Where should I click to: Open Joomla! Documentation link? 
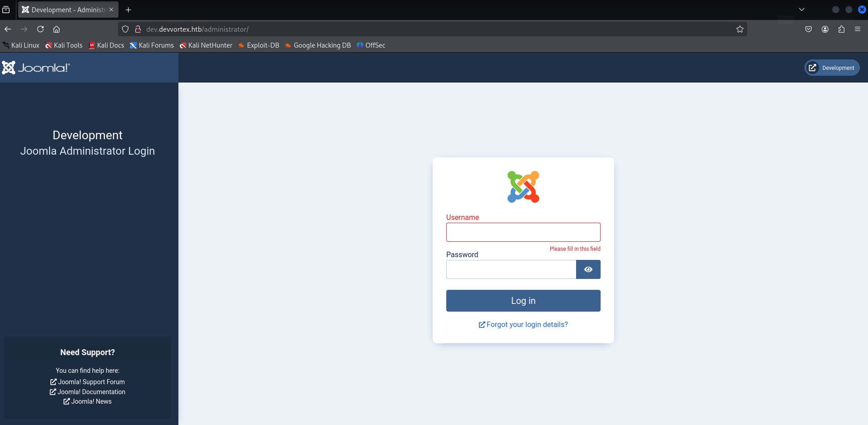(88, 392)
